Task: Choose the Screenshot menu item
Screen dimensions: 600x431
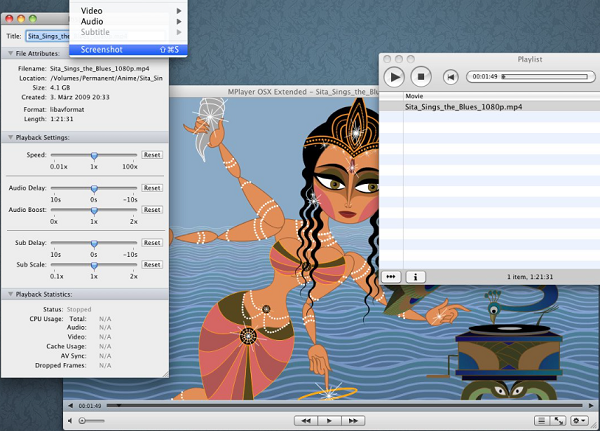Action: (x=128, y=49)
